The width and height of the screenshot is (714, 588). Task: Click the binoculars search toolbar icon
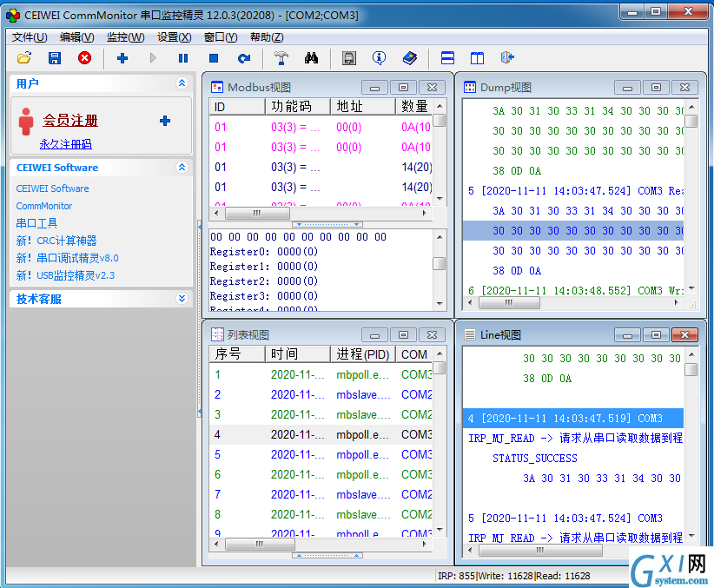312,58
